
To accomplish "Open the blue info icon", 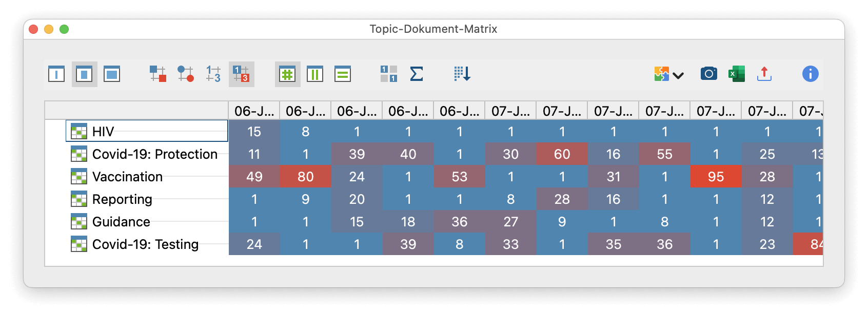I will [x=810, y=74].
